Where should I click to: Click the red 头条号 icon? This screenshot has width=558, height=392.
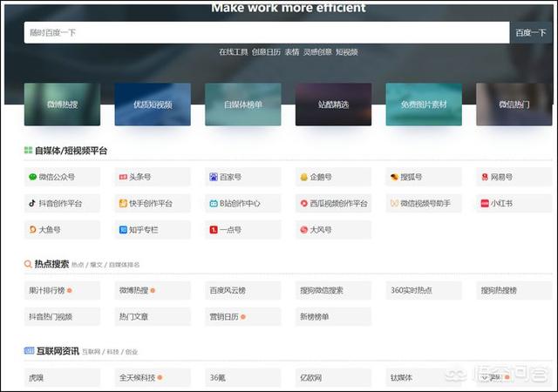tap(123, 177)
